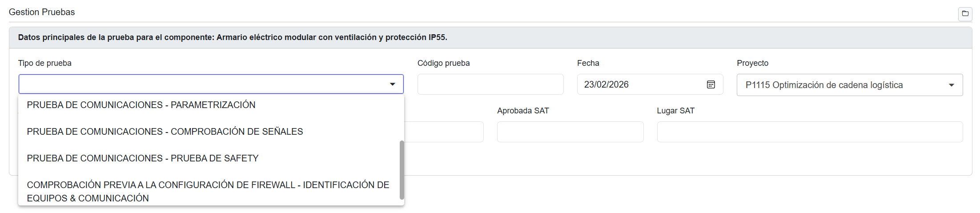The width and height of the screenshot is (980, 213).
Task: Click inside the Lugar SAT field
Action: [x=809, y=132]
